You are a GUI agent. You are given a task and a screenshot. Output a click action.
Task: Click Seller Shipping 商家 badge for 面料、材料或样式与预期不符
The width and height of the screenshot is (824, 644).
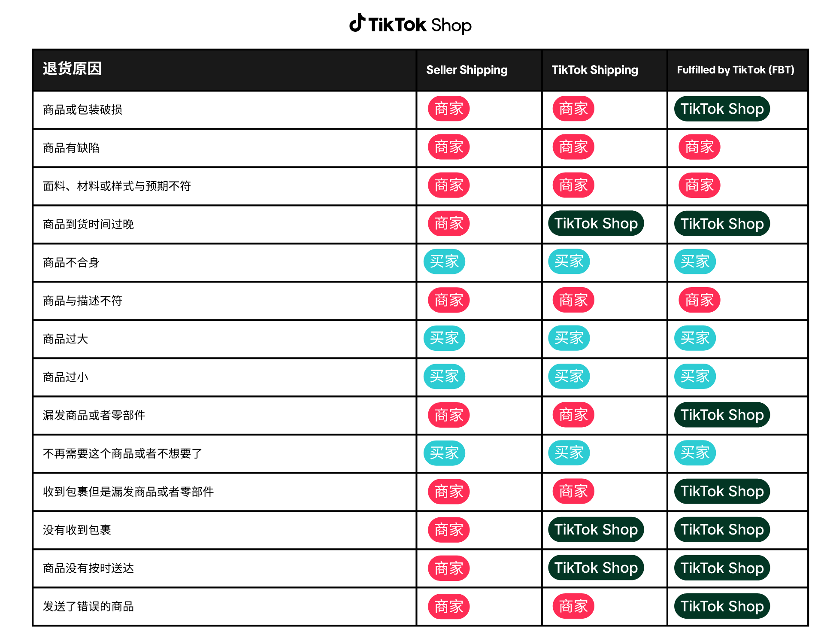(x=448, y=185)
